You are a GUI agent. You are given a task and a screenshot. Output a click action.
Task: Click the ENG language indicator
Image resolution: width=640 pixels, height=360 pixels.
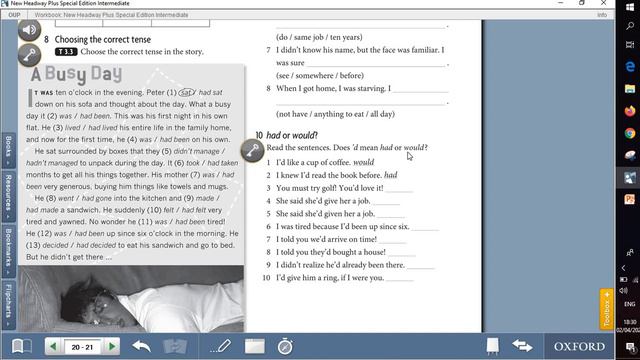(x=629, y=304)
